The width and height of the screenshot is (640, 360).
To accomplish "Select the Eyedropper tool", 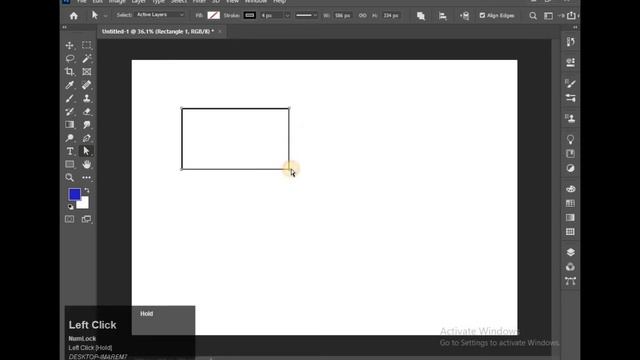I will (70, 85).
